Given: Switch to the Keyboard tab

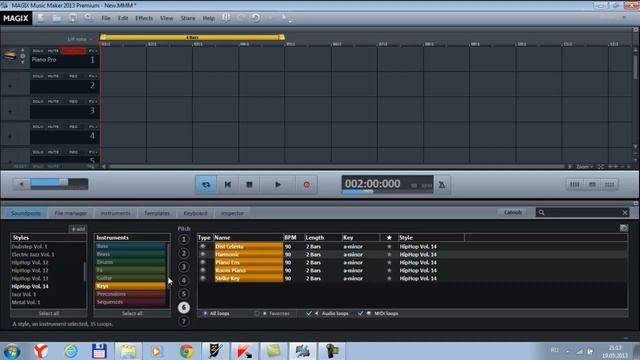Looking at the screenshot, I should point(195,213).
